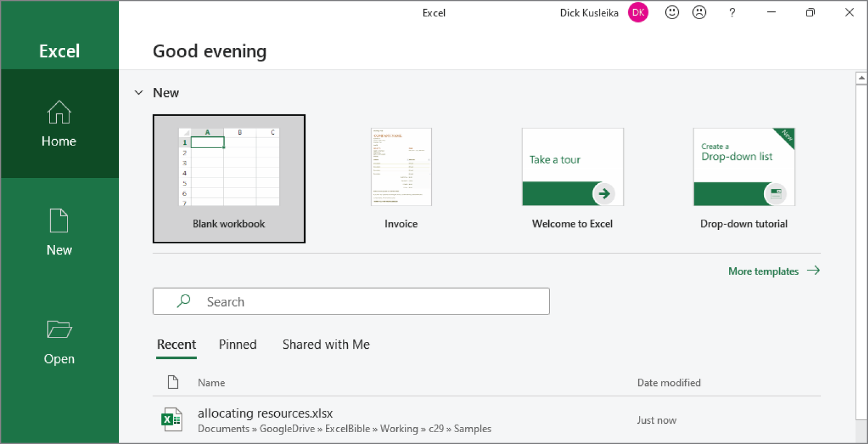The image size is (868, 444).
Task: Click the scrollbar up arrow
Action: pos(861,78)
